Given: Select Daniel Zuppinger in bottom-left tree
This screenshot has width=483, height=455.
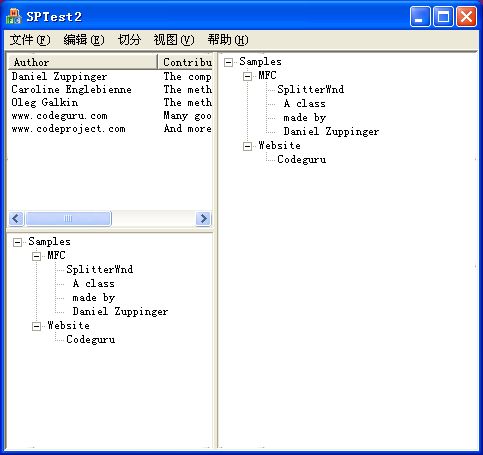Looking at the screenshot, I should click(x=120, y=312).
